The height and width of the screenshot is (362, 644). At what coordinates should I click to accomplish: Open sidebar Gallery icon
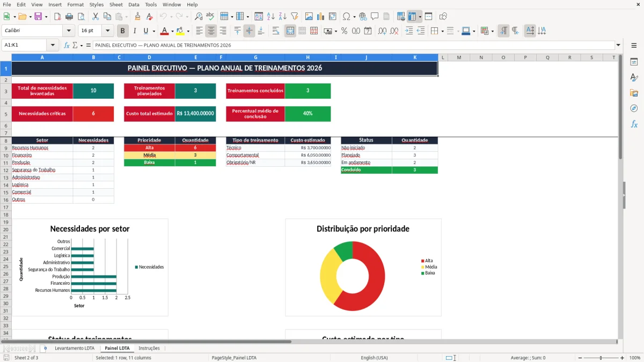tap(634, 93)
